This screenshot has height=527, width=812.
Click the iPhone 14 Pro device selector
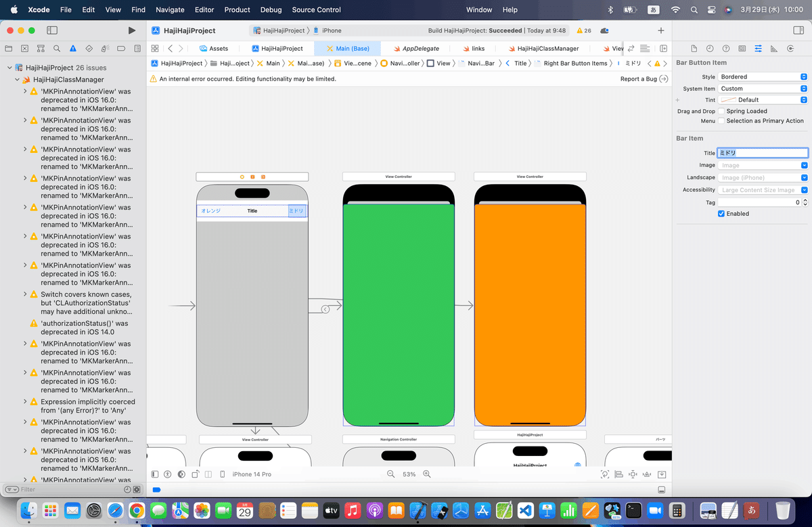pyautogui.click(x=252, y=474)
